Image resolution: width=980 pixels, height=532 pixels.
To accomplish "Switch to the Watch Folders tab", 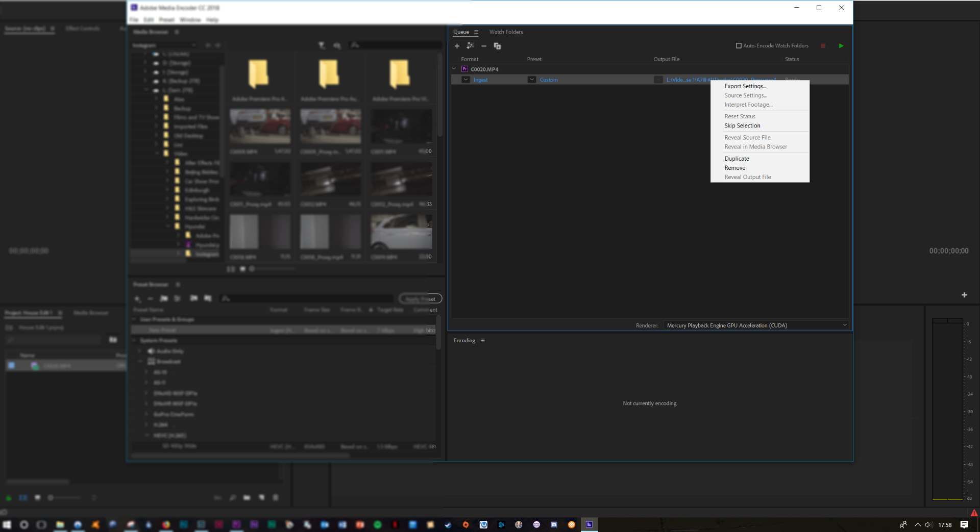I will tap(506, 32).
